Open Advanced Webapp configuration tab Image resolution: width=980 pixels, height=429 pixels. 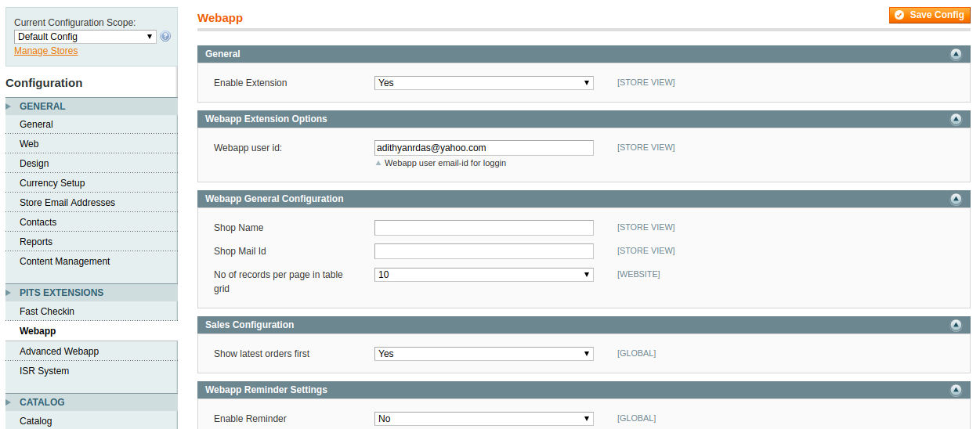pyautogui.click(x=59, y=351)
